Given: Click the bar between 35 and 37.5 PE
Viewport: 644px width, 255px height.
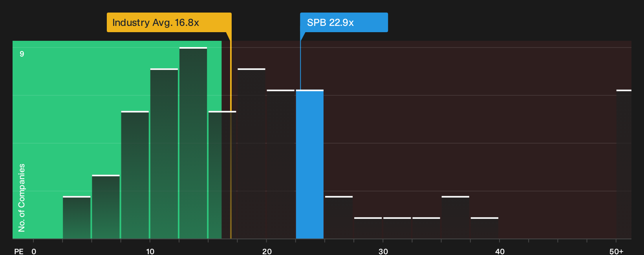Looking at the screenshot, I should coord(456,217).
